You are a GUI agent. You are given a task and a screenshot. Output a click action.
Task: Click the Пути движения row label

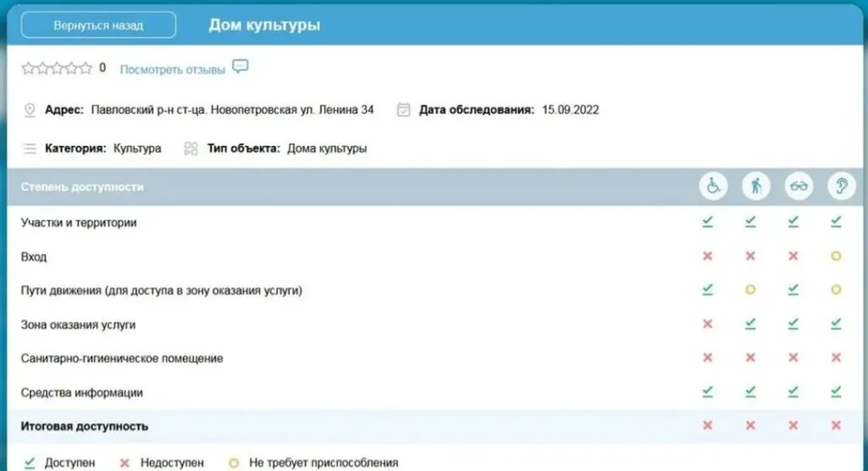162,291
